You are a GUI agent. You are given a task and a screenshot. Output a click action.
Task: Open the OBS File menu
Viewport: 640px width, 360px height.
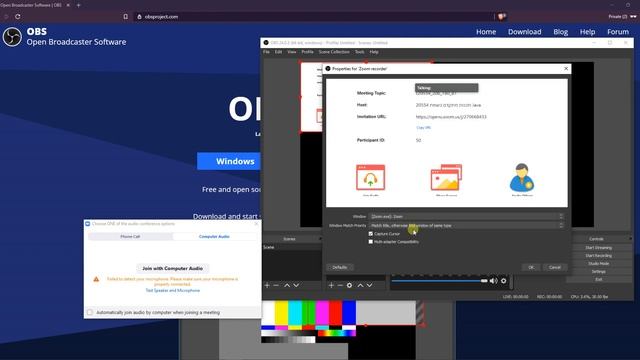266,52
